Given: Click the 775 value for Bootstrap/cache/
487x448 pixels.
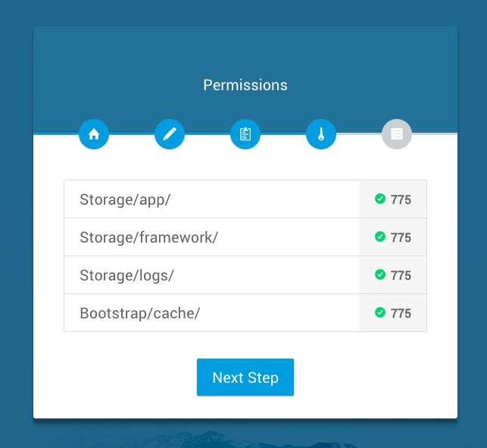Looking at the screenshot, I should tap(401, 314).
